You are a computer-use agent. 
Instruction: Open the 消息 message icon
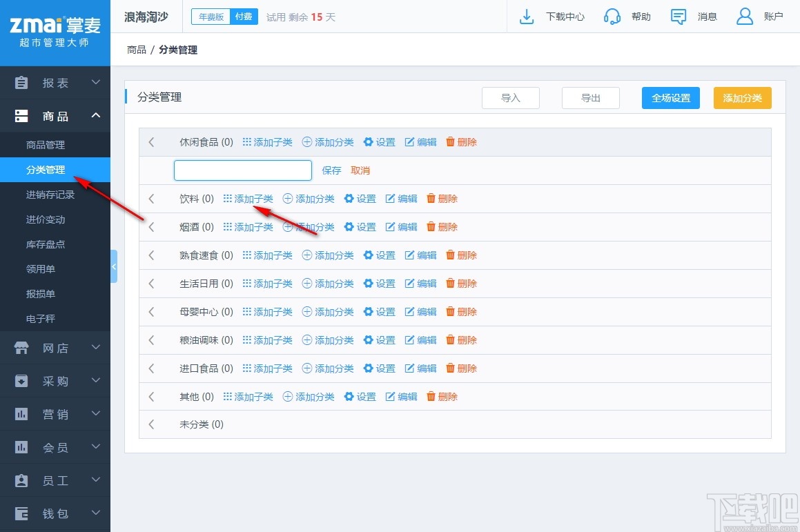pos(678,17)
